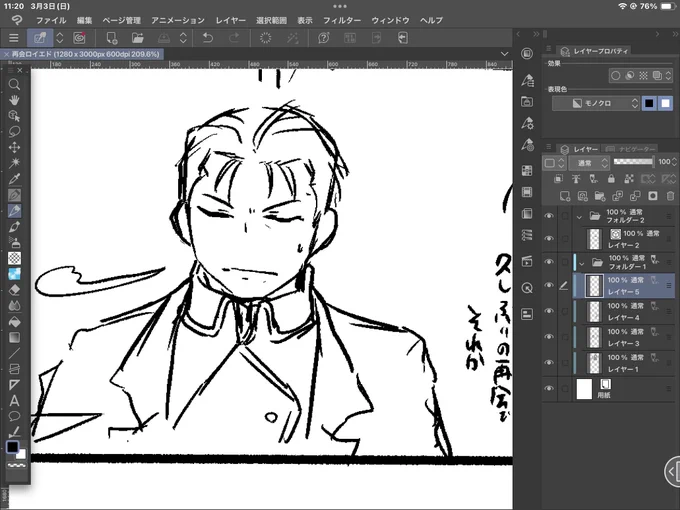Open the ファイル menu
Viewport: 680px width, 510px height.
pyautogui.click(x=51, y=20)
